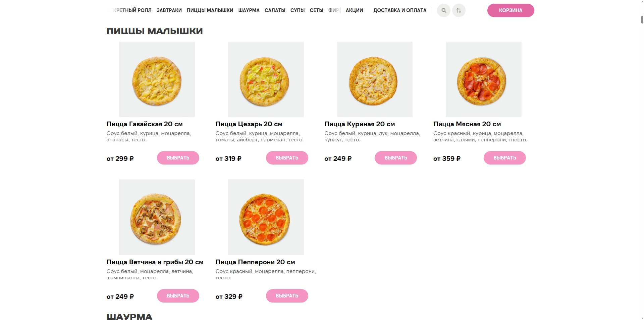Jump to Шаурма section
Viewport: 644px width, 320px height.
[249, 10]
